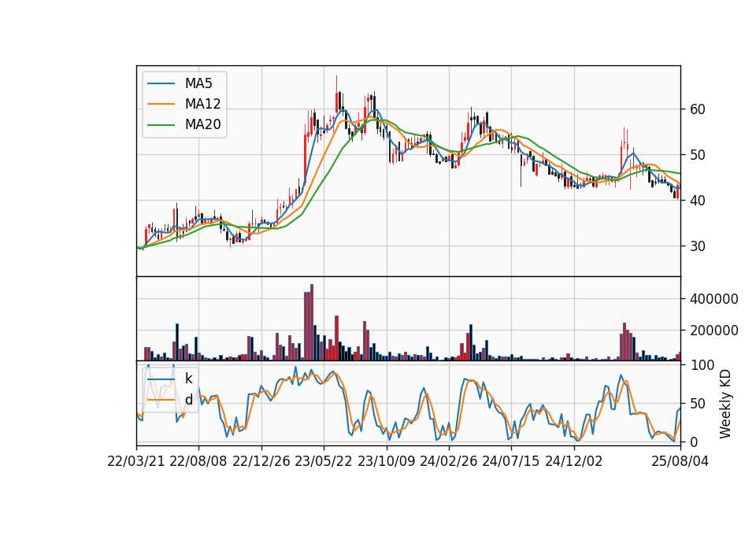The height and width of the screenshot is (543, 756).
Task: Click the MA5 legend label
Action: (x=198, y=83)
